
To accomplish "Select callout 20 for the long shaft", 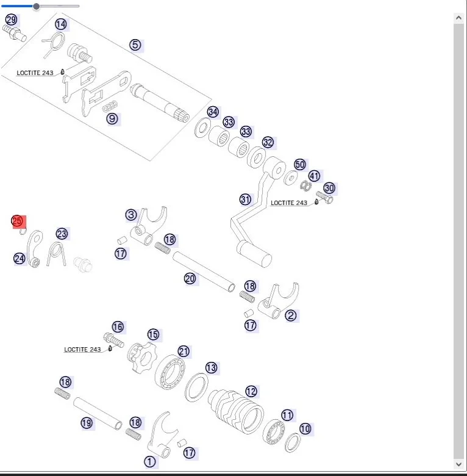I will tap(190, 279).
